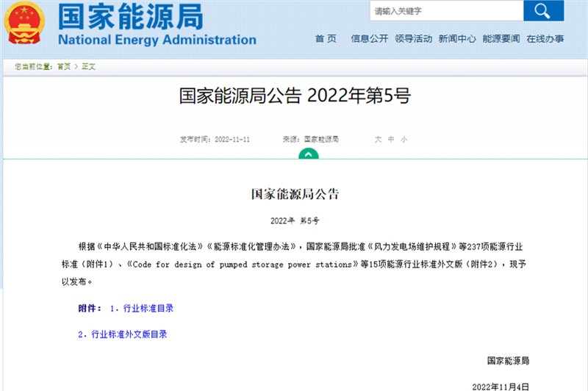Focus the keyword search input field
The image size is (588, 391).
pos(445,11)
